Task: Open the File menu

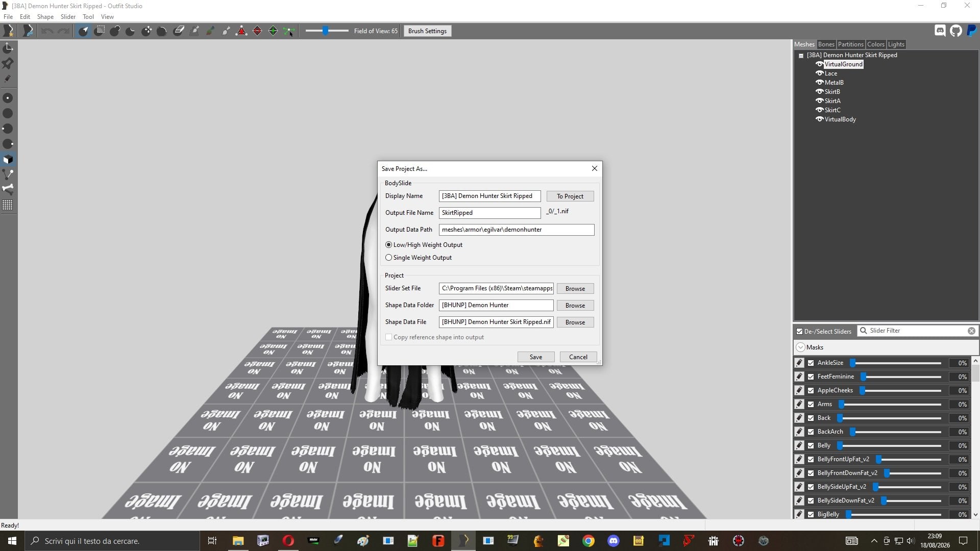Action: point(8,17)
